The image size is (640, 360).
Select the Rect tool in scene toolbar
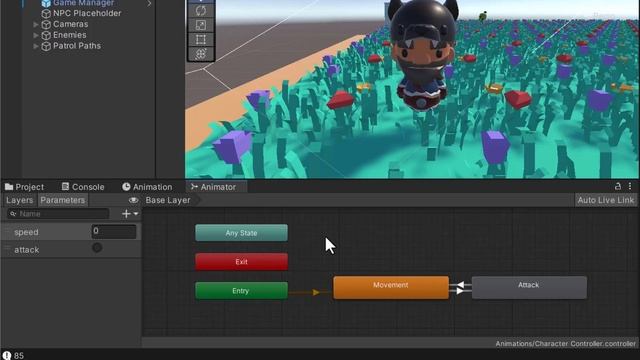tap(200, 40)
